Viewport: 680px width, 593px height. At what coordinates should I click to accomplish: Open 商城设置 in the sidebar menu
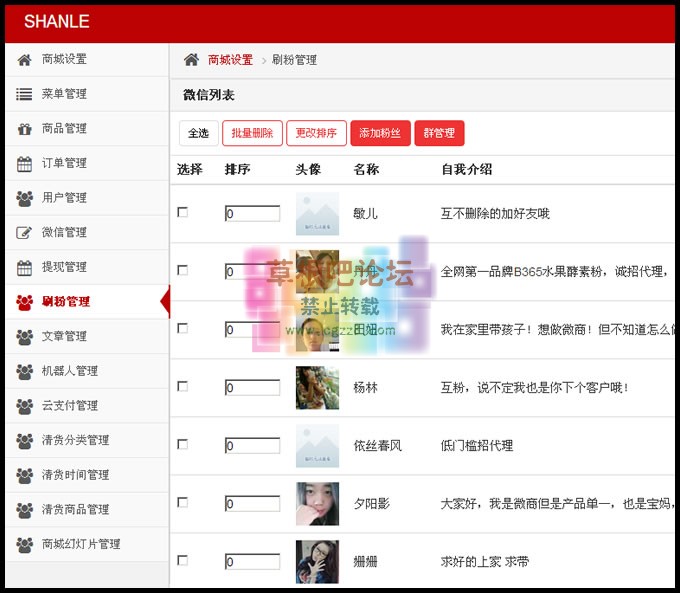pyautogui.click(x=87, y=59)
